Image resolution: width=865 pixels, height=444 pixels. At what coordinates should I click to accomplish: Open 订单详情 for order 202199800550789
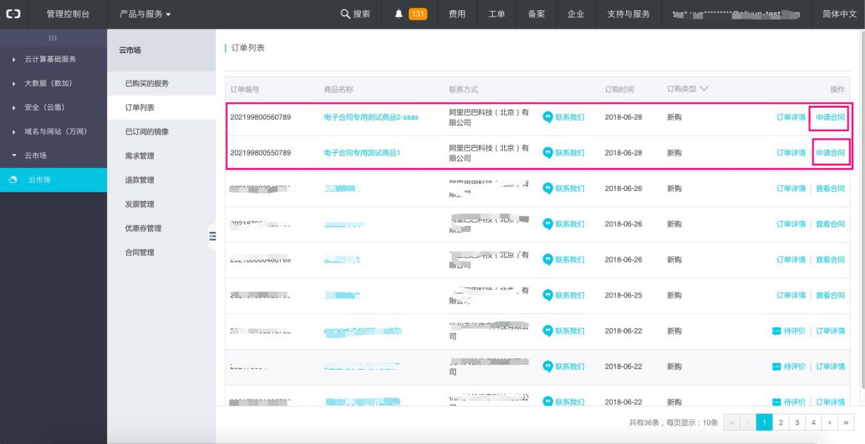tap(791, 153)
